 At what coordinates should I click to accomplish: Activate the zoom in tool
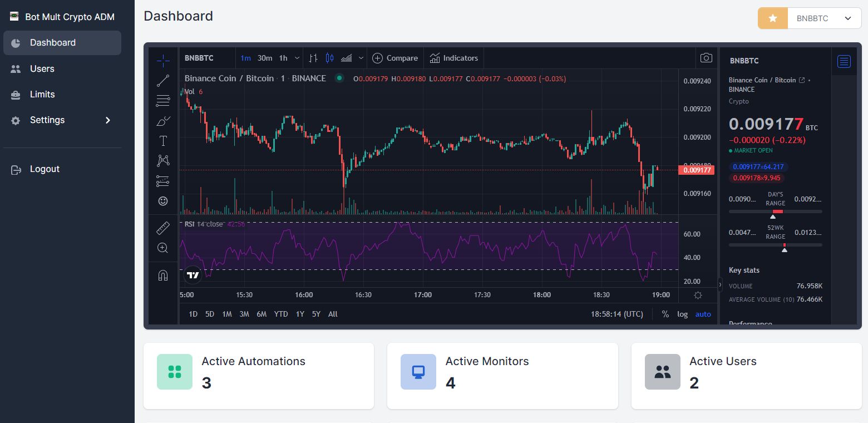(163, 248)
